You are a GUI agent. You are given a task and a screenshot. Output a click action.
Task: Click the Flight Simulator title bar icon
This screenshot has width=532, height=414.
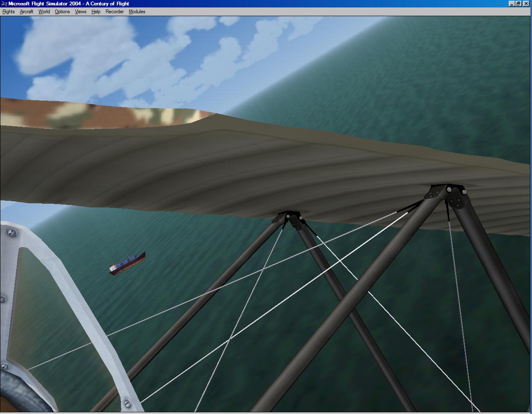4,4
